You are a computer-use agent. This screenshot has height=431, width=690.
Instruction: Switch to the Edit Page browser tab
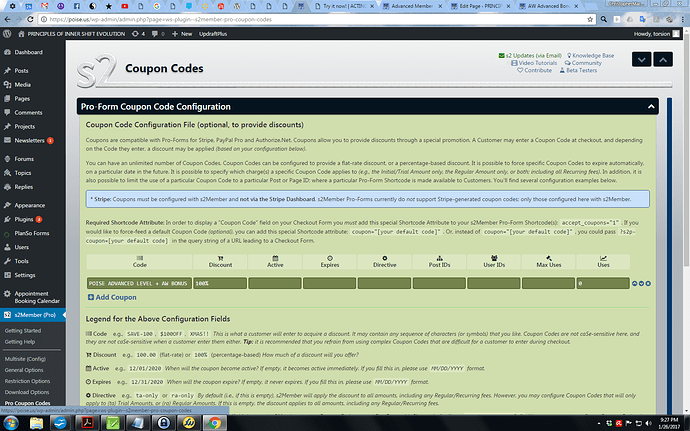tap(480, 6)
